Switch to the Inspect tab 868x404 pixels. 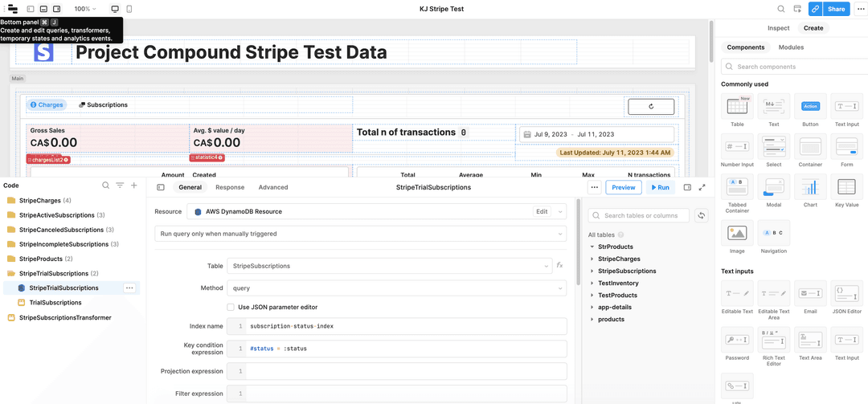778,28
